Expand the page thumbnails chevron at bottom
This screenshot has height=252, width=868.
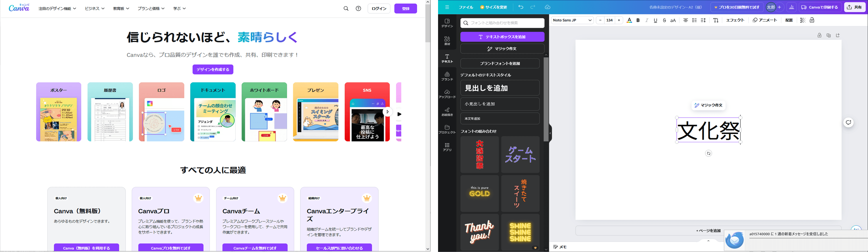(x=708, y=240)
